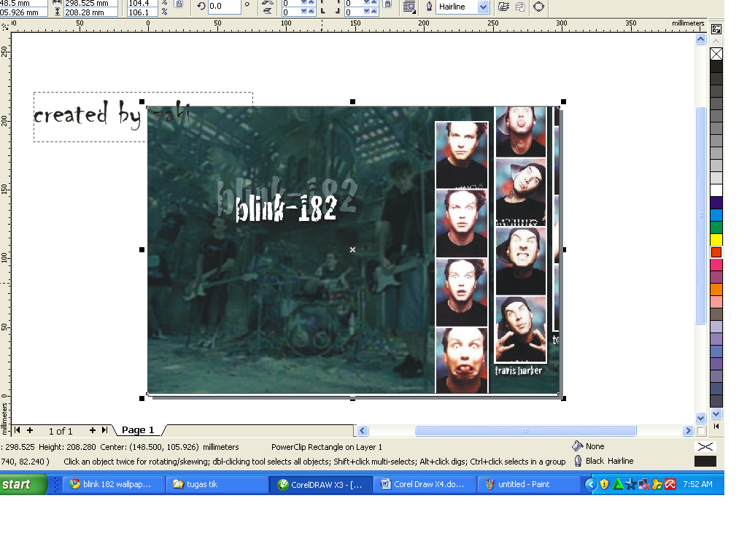
Task: Click the yellow security shield tray icon
Action: (604, 484)
